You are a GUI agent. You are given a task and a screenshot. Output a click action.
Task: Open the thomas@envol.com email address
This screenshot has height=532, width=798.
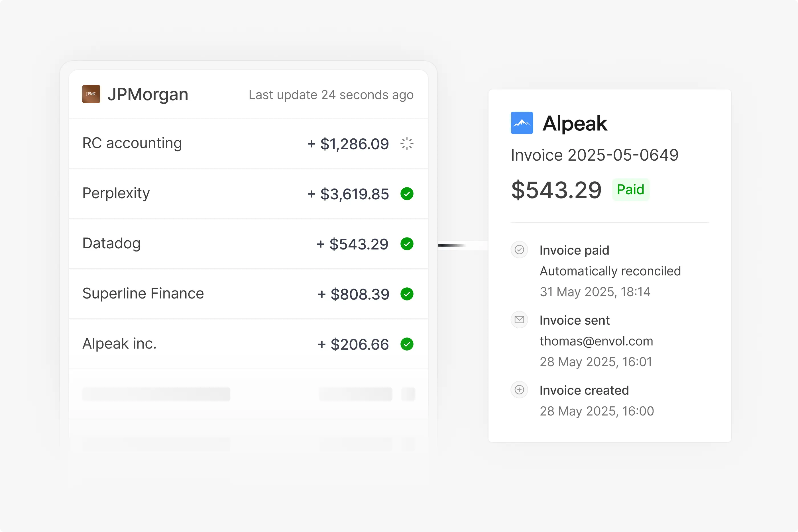[597, 341]
